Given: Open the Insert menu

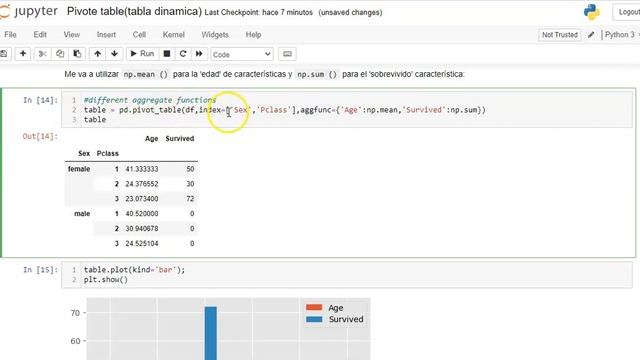Looking at the screenshot, I should coord(106,35).
